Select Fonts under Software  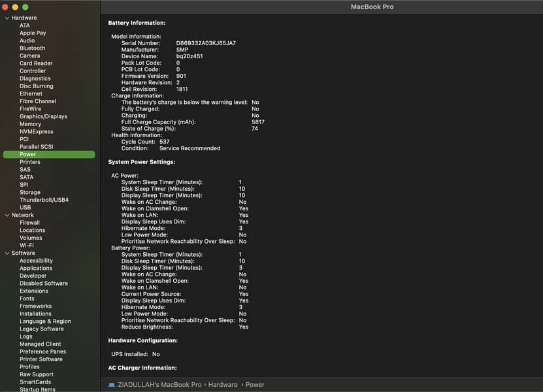pyautogui.click(x=27, y=299)
